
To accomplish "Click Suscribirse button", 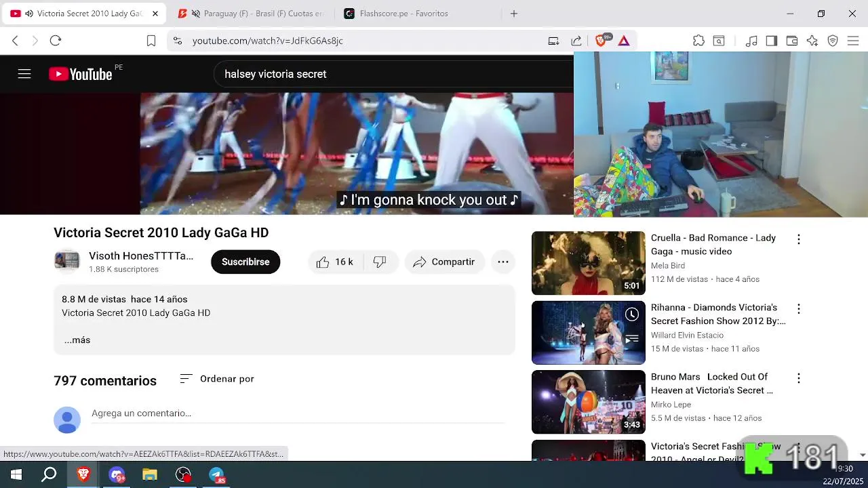I will [245, 262].
